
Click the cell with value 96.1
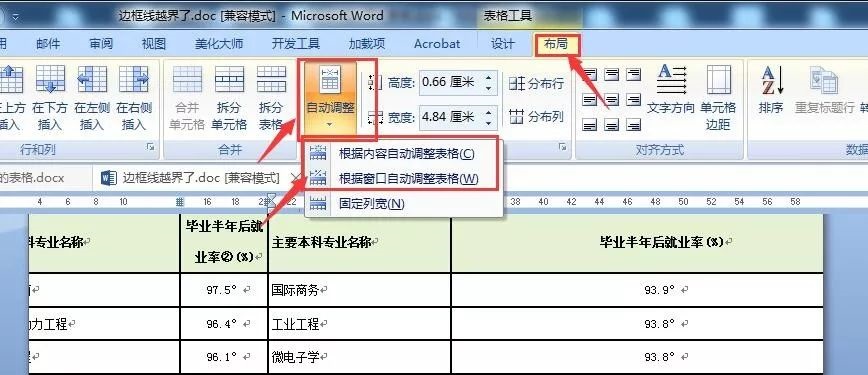click(x=224, y=357)
